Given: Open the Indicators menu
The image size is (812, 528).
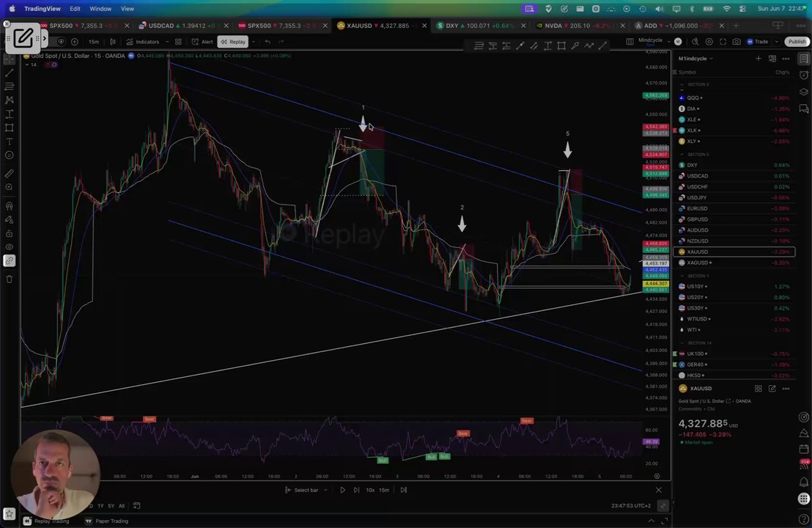Looking at the screenshot, I should coord(143,42).
